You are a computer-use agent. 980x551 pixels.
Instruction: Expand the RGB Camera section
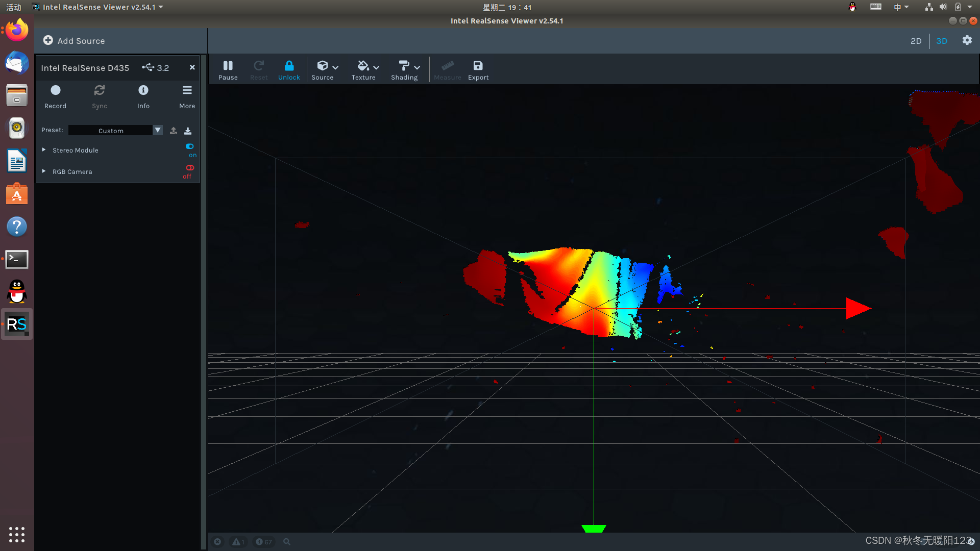point(44,171)
